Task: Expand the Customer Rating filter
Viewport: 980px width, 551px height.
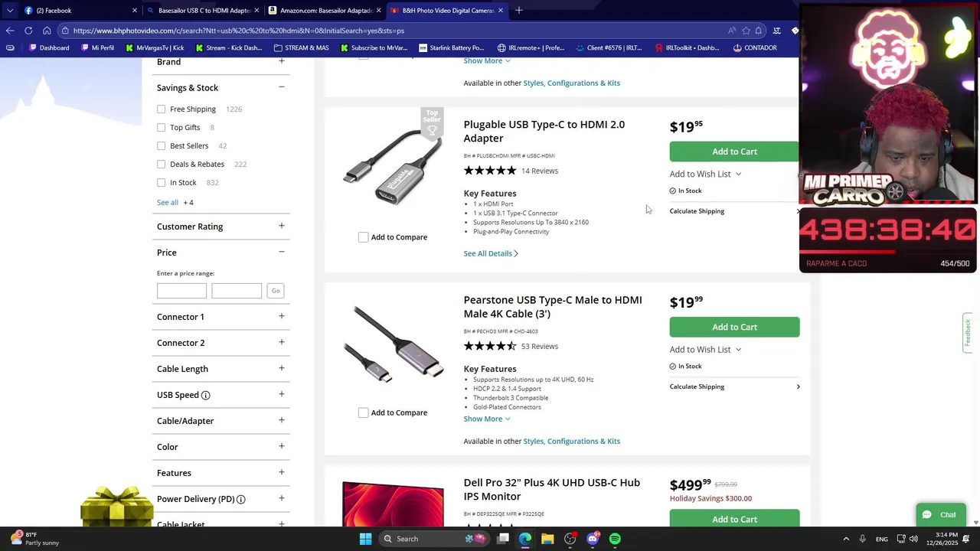Action: (x=281, y=227)
